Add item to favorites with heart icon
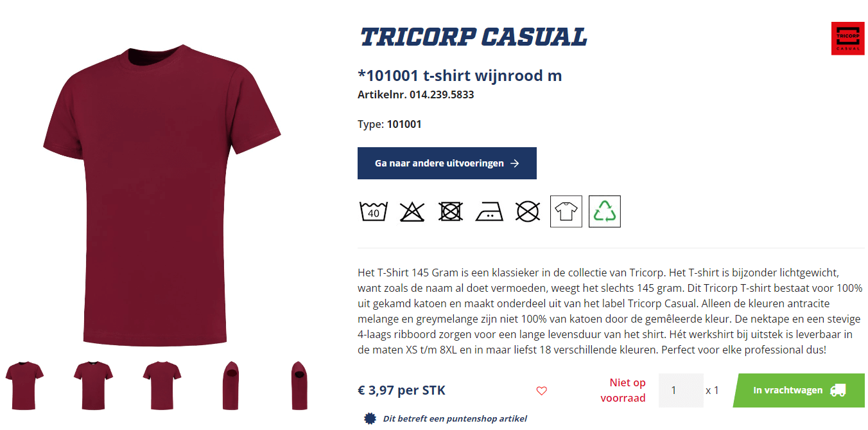The image size is (868, 430). click(x=542, y=391)
